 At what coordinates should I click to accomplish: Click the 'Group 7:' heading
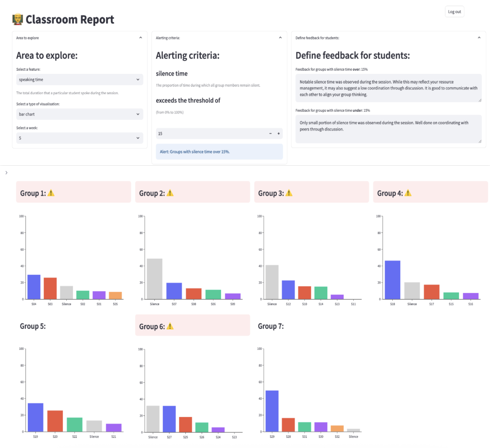pyautogui.click(x=271, y=326)
